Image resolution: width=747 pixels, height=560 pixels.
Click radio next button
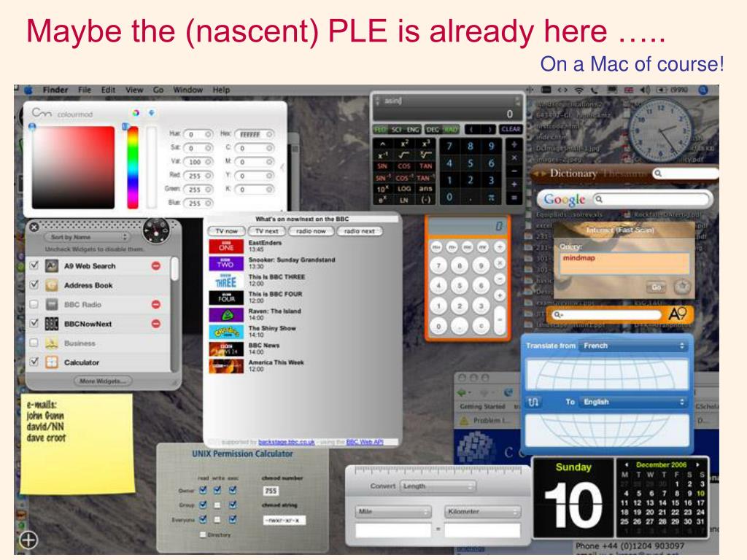click(359, 231)
